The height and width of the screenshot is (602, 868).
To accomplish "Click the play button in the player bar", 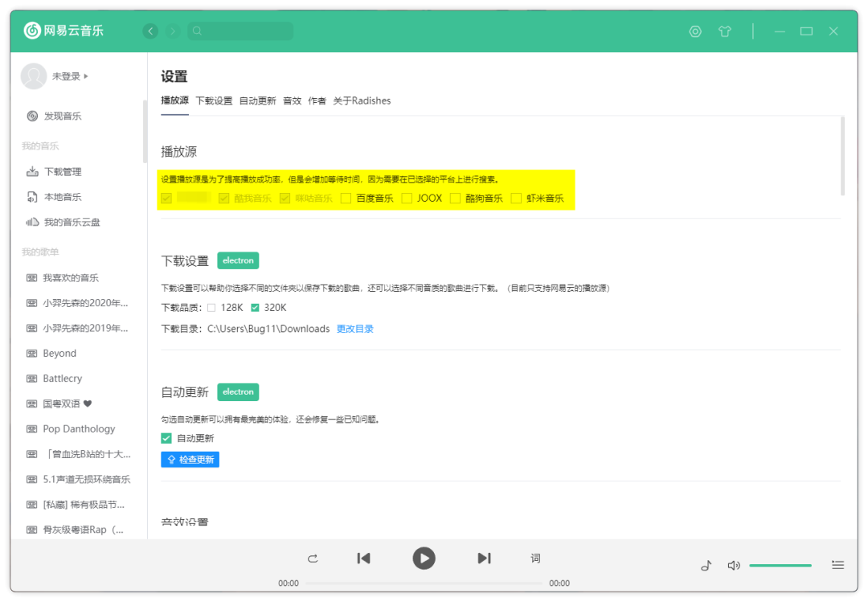I will point(424,558).
